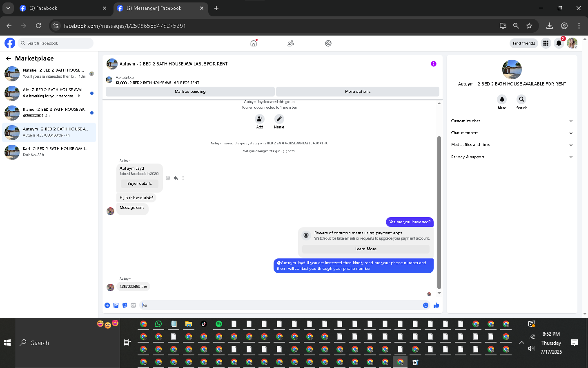
Task: Open WhatsApp from the taskbar
Action: tap(158, 324)
